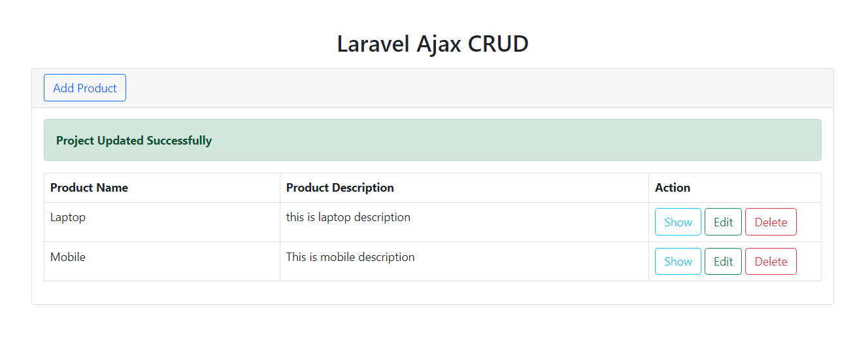The width and height of the screenshot is (868, 350).
Task: Select the Laptop name cell
Action: (68, 217)
